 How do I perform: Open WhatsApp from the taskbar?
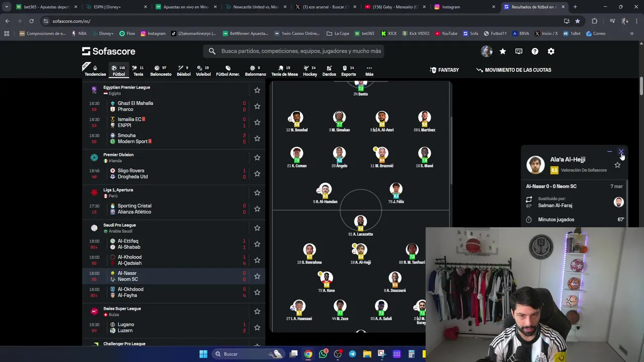[x=323, y=354]
